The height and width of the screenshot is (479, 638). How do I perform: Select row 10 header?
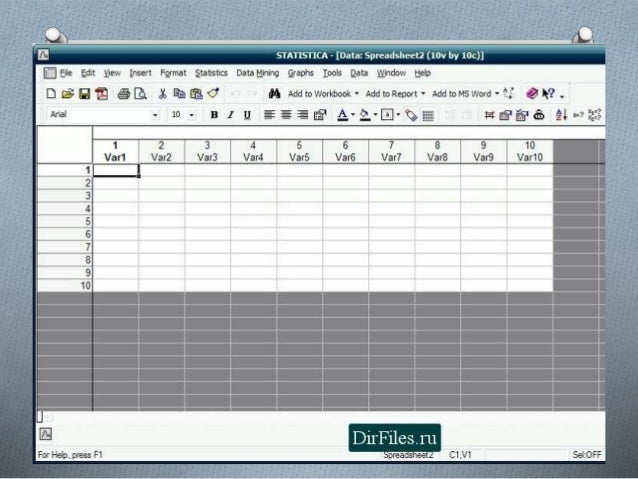pos(65,285)
